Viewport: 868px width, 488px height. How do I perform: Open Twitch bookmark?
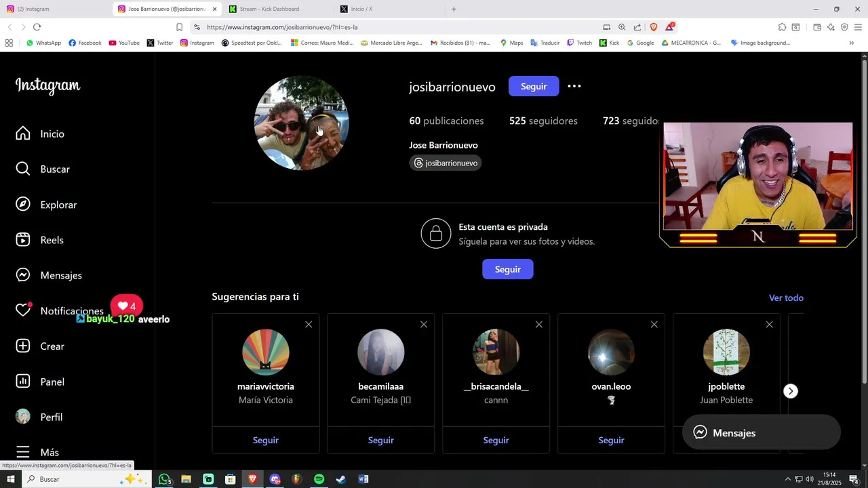[x=579, y=43]
